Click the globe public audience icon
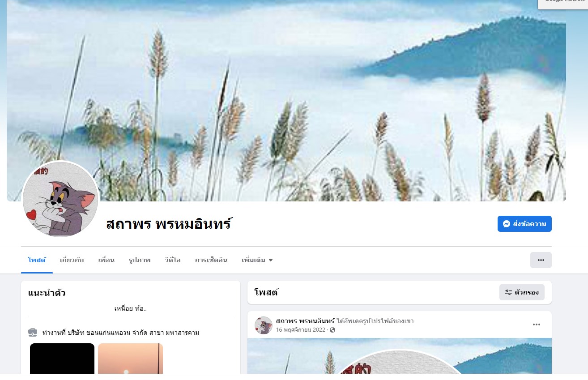Screen dimensions: 588x380 [332, 330]
